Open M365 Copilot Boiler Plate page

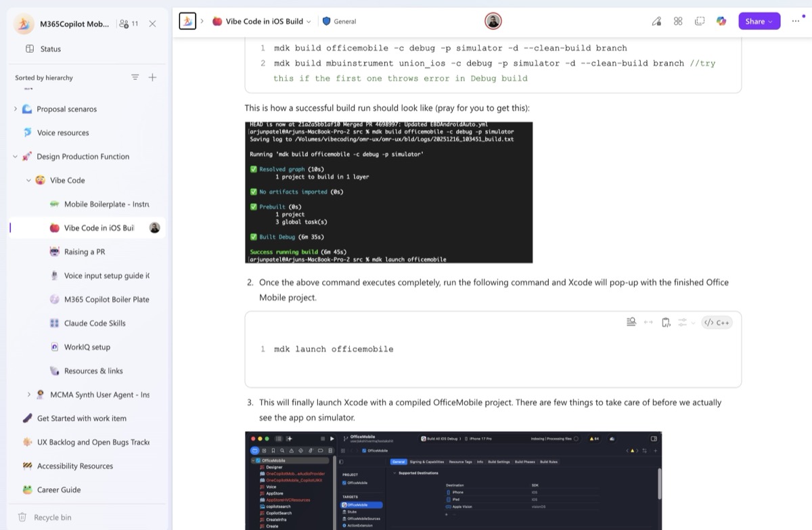coord(107,299)
